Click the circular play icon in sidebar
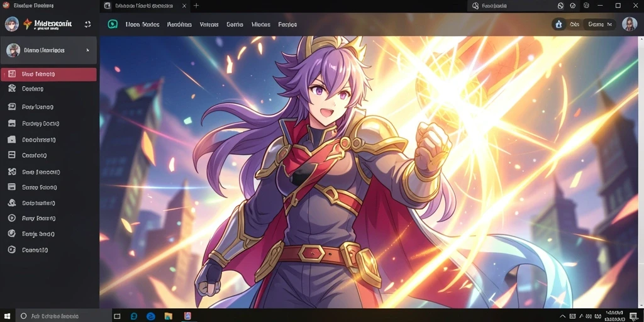 pyautogui.click(x=12, y=218)
